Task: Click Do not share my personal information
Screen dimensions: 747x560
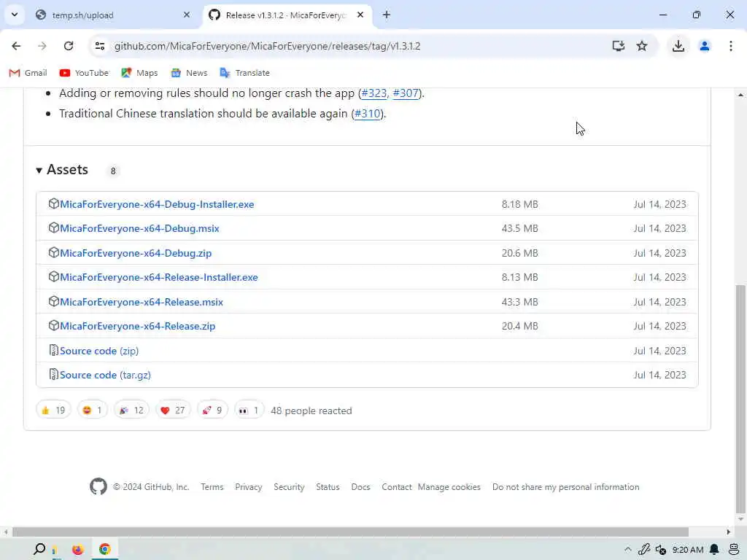Action: pos(566,487)
